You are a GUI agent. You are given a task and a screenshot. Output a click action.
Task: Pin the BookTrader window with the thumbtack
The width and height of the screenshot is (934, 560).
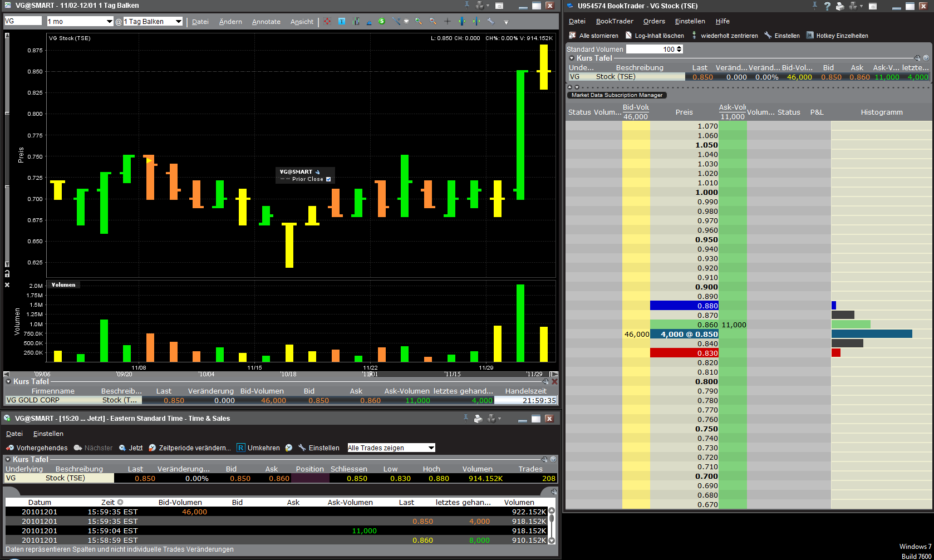[814, 6]
